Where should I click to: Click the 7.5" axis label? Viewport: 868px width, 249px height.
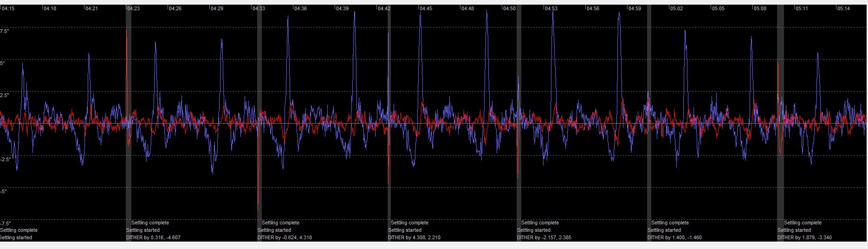pos(4,31)
